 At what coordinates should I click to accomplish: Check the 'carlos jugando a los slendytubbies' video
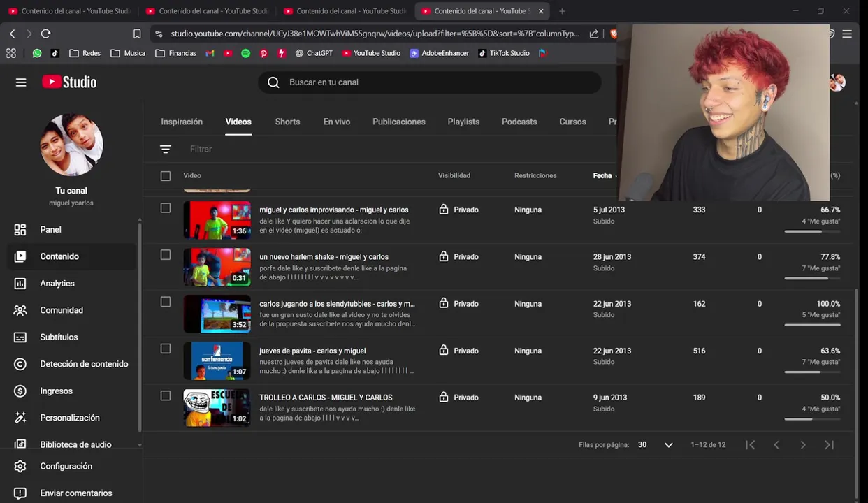tap(166, 302)
